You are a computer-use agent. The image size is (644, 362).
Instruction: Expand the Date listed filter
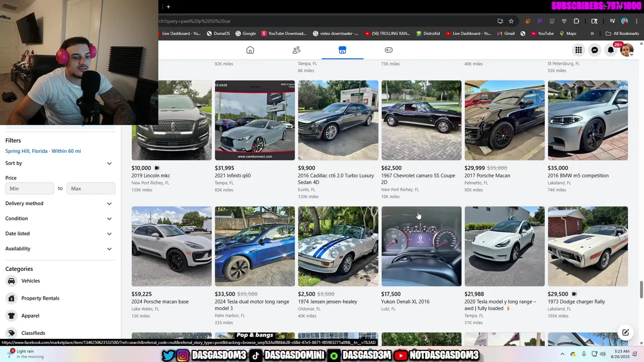60,234
